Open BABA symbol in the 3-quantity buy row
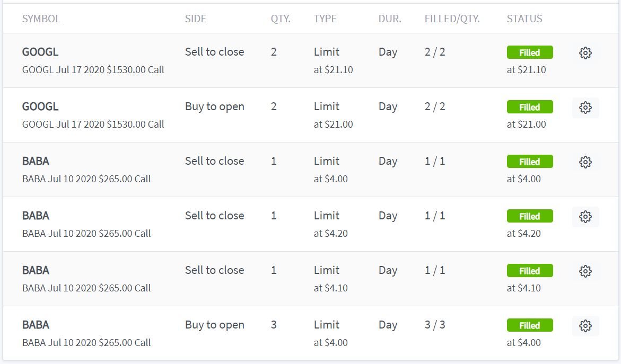Screen dimensions: 621x364 click(36, 325)
